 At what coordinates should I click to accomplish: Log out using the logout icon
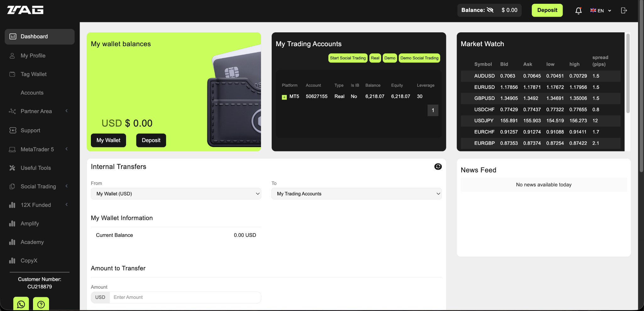pos(624,10)
